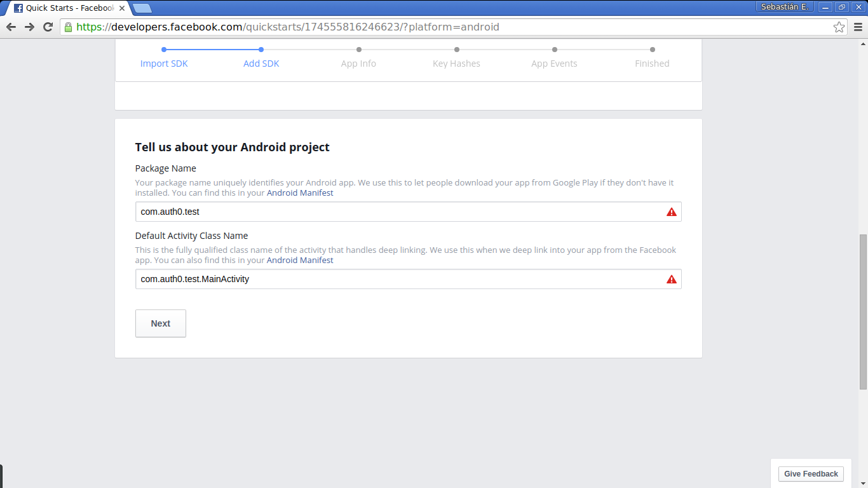The width and height of the screenshot is (868, 488).
Task: Go back with the browser back arrow
Action: (x=11, y=27)
